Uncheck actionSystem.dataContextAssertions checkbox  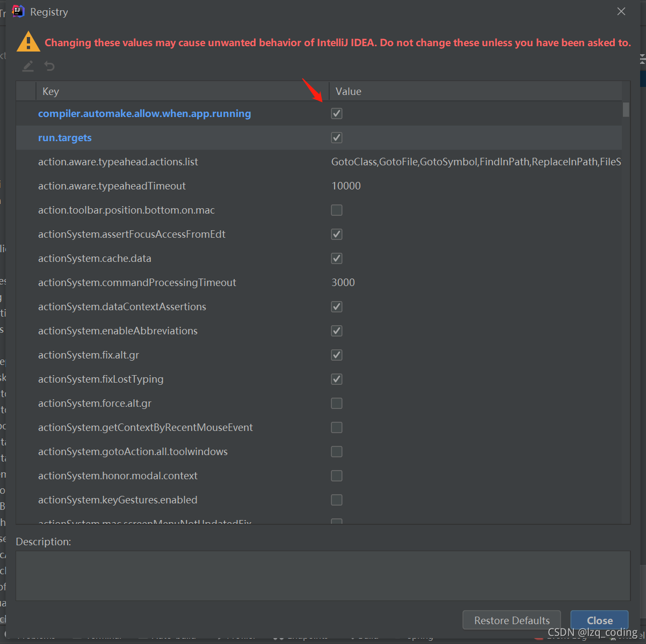337,307
